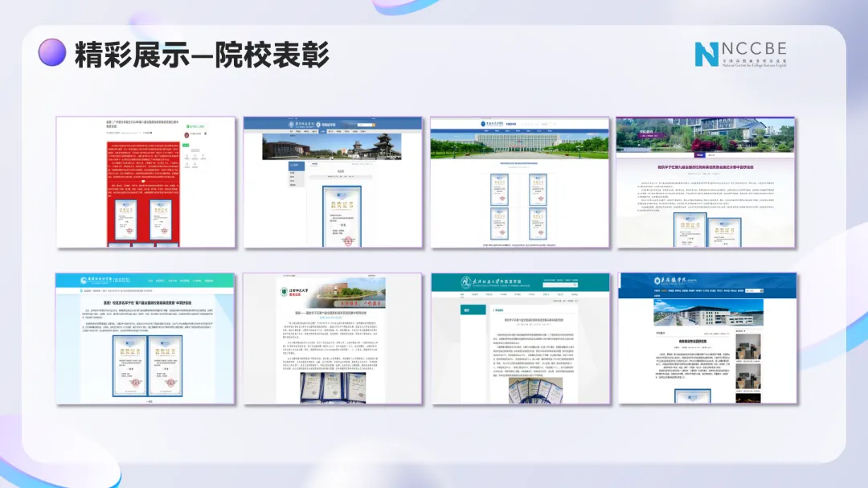Open the thumbnail showing a pagoda building banner
Screen dimensions: 868x488
pyautogui.click(x=334, y=182)
